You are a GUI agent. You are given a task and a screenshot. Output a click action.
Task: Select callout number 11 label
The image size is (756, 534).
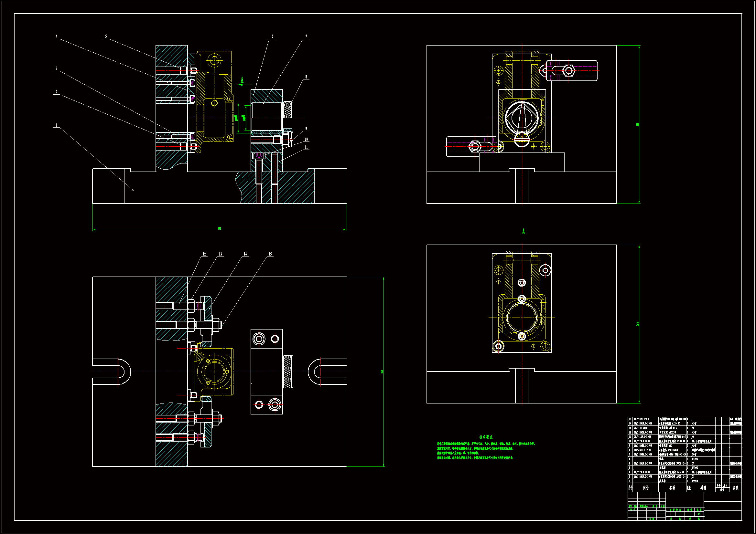pyautogui.click(x=306, y=147)
